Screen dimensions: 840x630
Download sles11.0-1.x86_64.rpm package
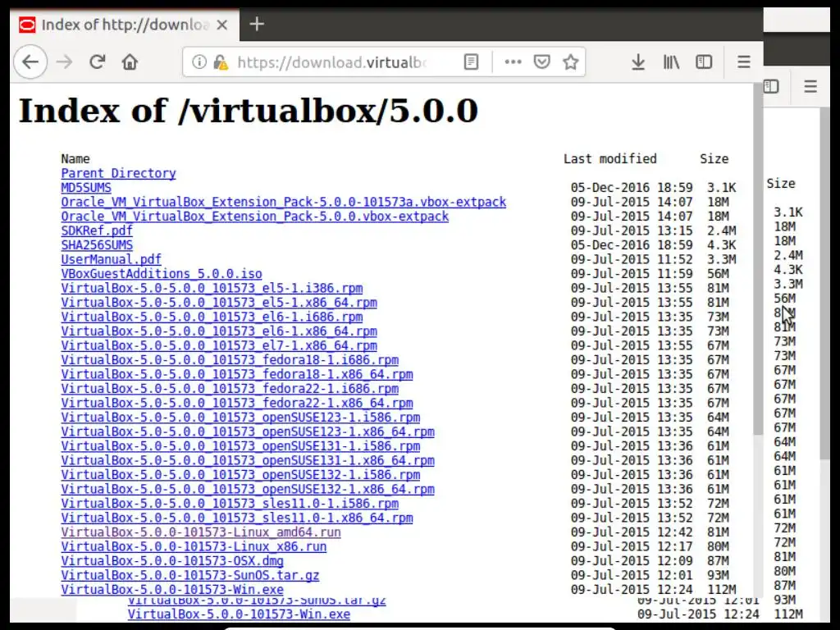coord(237,518)
